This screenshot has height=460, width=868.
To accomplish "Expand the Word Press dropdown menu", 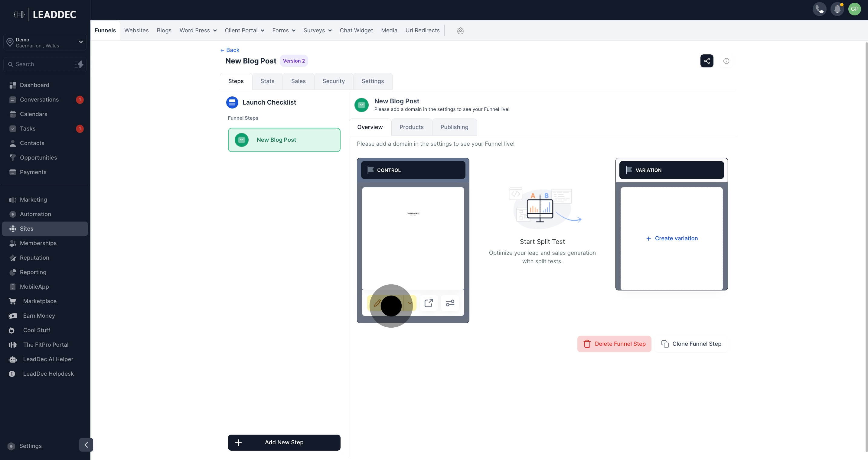I will click(198, 31).
